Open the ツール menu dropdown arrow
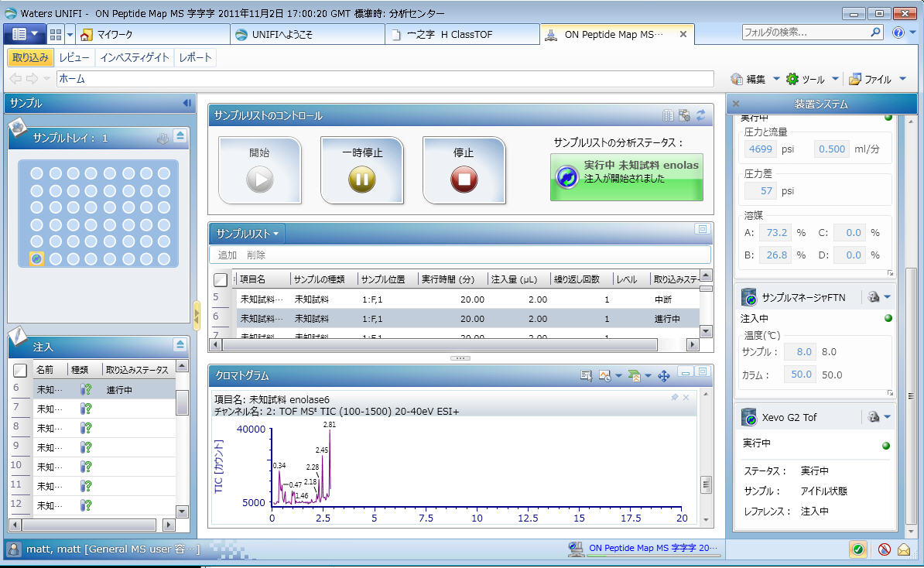This screenshot has width=924, height=568. click(x=835, y=78)
